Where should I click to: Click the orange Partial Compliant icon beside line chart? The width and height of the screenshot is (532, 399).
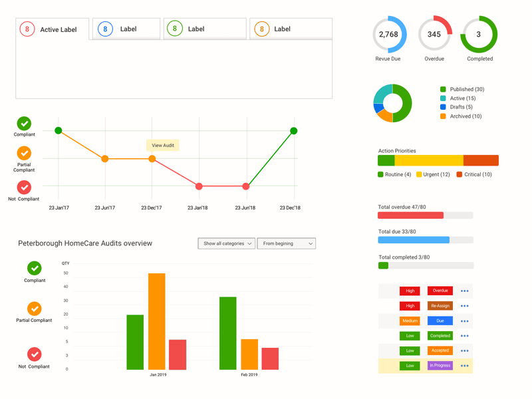point(24,154)
